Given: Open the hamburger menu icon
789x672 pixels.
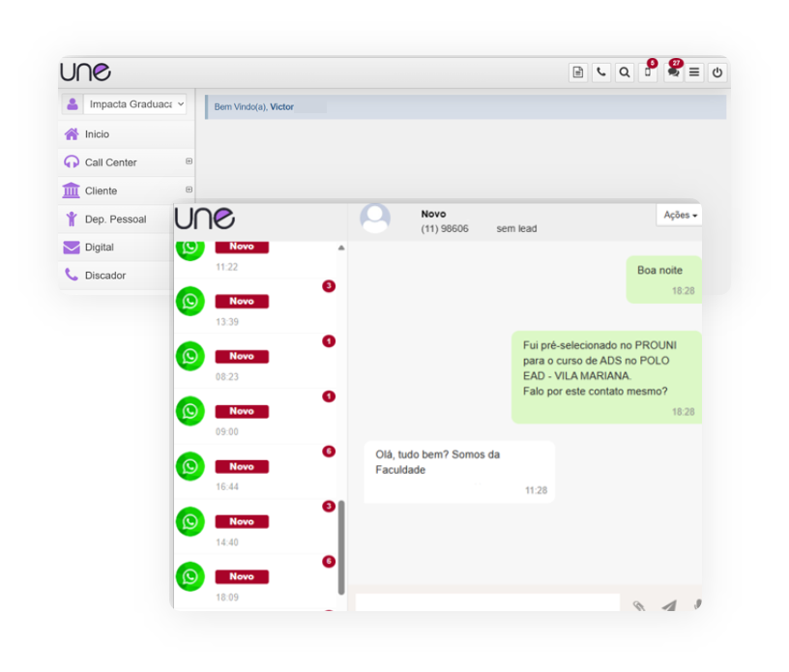Looking at the screenshot, I should point(694,73).
